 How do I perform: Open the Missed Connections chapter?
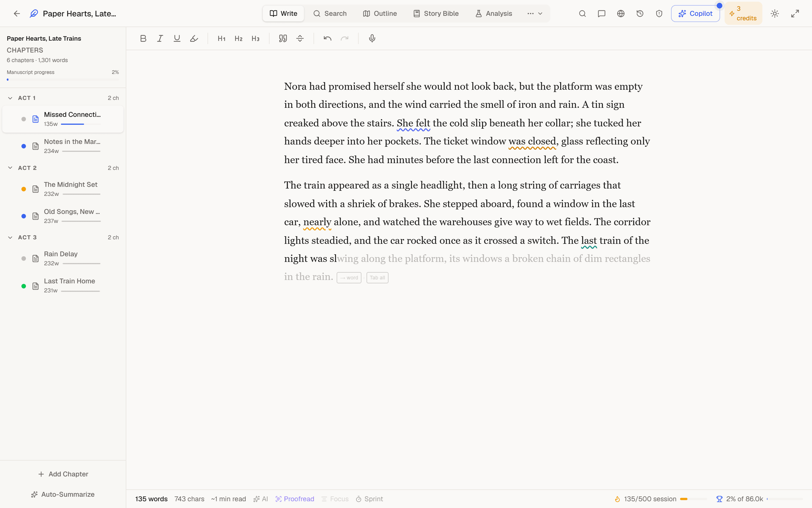pyautogui.click(x=63, y=119)
